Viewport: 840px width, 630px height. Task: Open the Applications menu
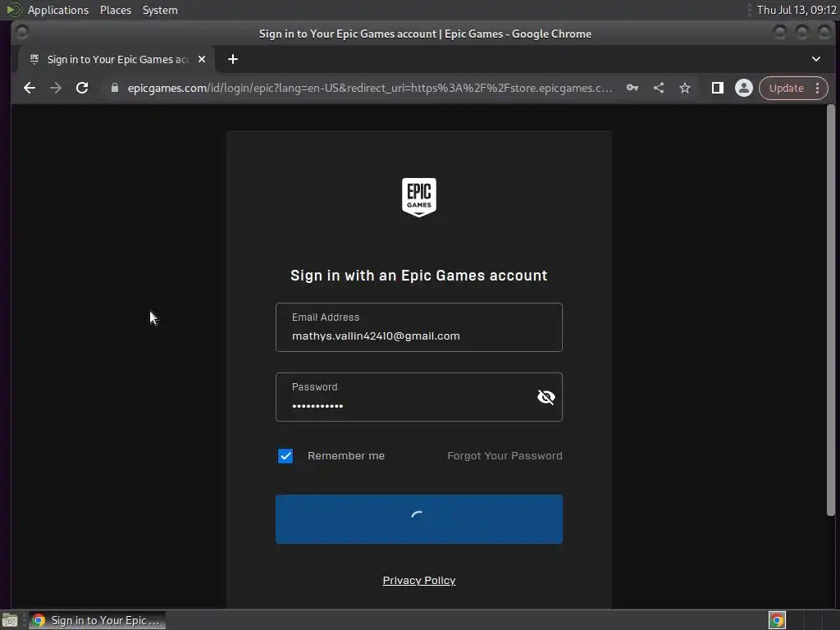tap(58, 10)
